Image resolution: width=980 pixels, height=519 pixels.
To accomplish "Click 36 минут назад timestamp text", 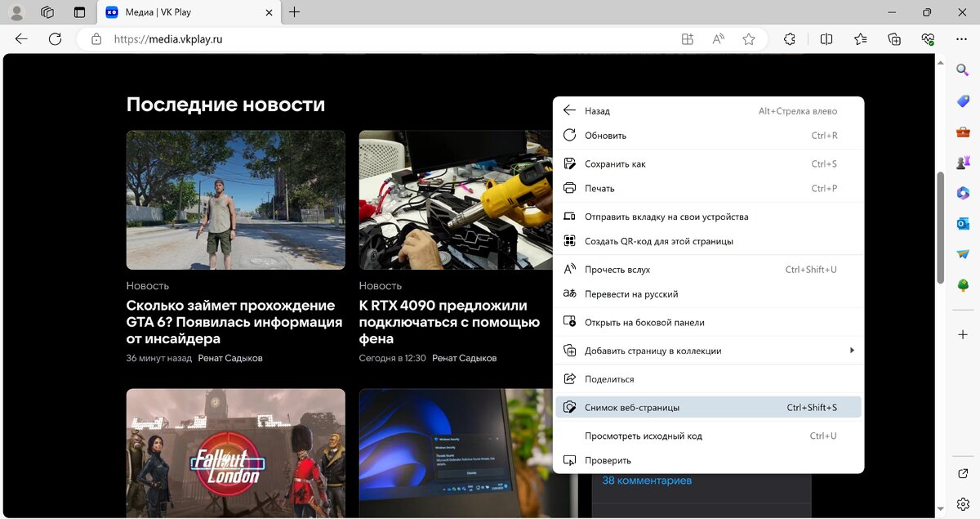I will (x=159, y=358).
